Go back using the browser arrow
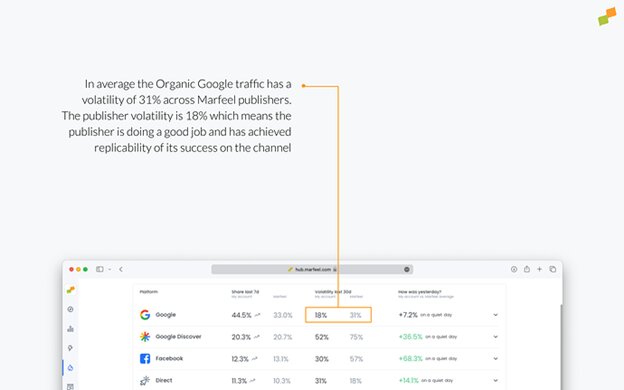This screenshot has width=624, height=390. 121,269
